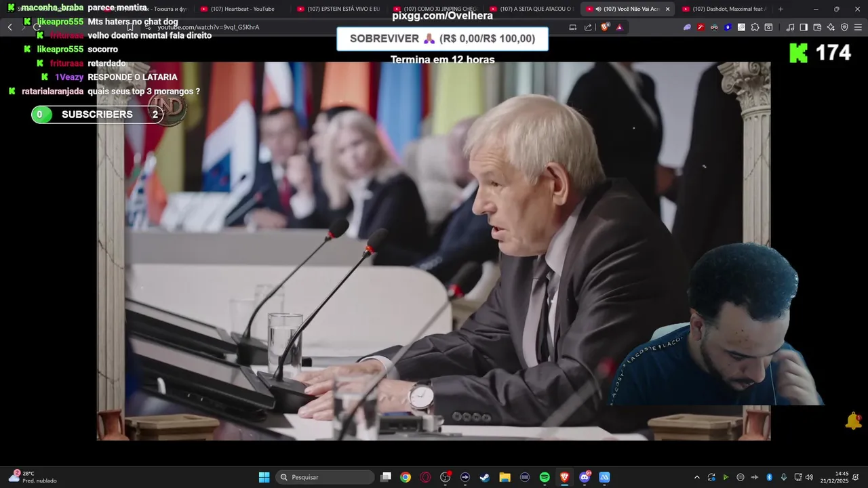Open Brave Rewards triangle icon

619,27
